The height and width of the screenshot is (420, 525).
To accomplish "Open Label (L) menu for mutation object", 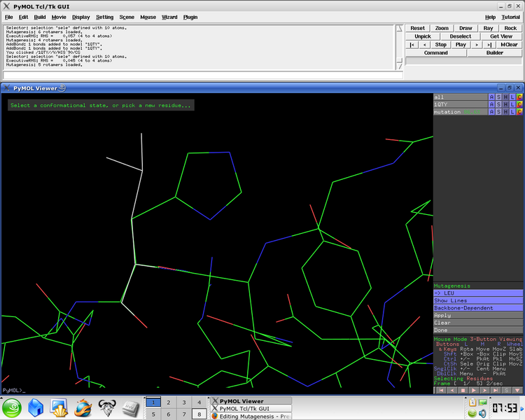I will pos(512,112).
